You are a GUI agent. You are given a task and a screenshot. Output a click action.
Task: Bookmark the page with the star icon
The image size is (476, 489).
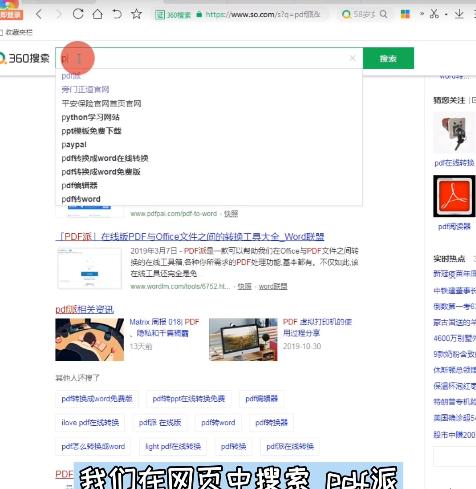pos(136,14)
